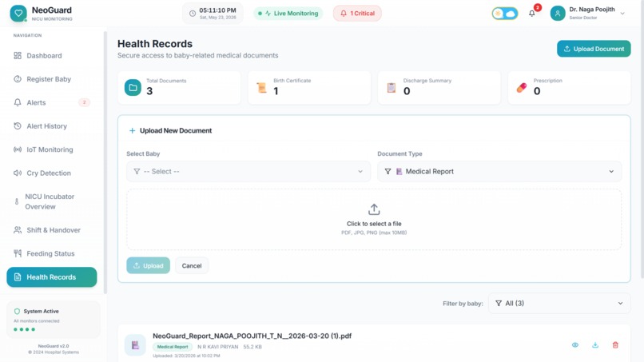Click the Upload button in the form
Screen dimensions: 644x362
(x=148, y=265)
